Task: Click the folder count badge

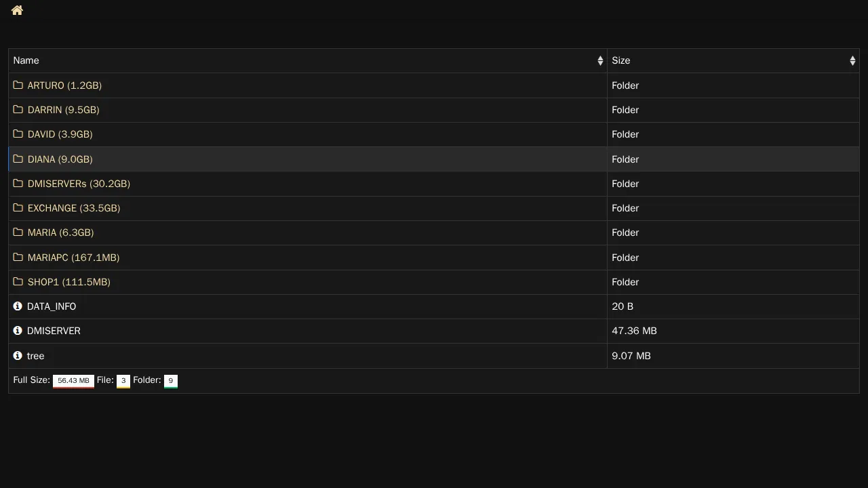Action: coord(171,381)
